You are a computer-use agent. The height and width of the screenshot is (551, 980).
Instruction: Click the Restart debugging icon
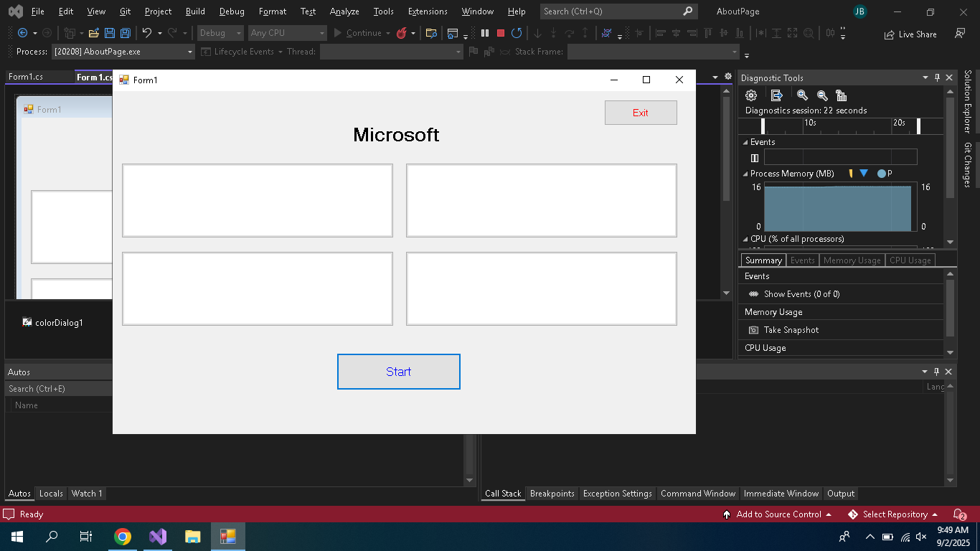517,33
